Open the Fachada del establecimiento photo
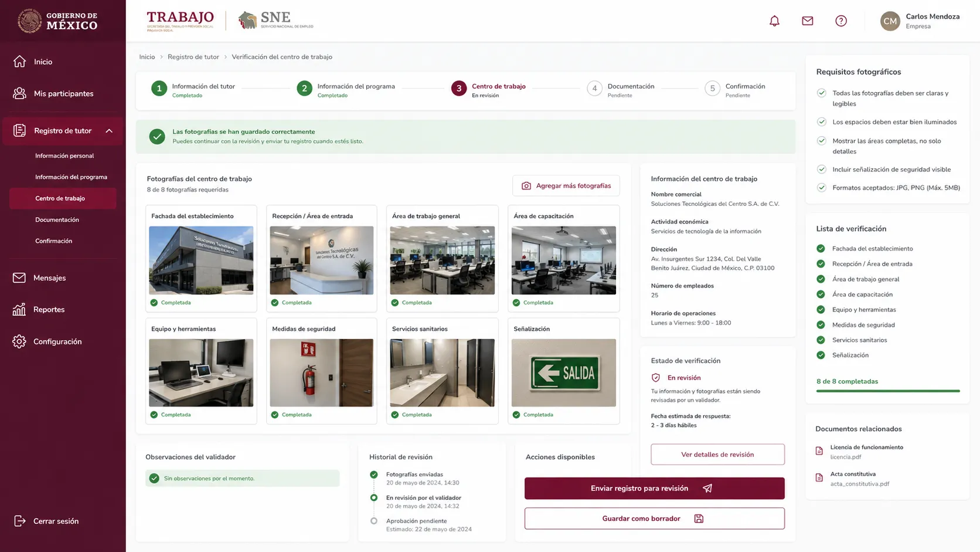This screenshot has width=980, height=552. point(201,260)
